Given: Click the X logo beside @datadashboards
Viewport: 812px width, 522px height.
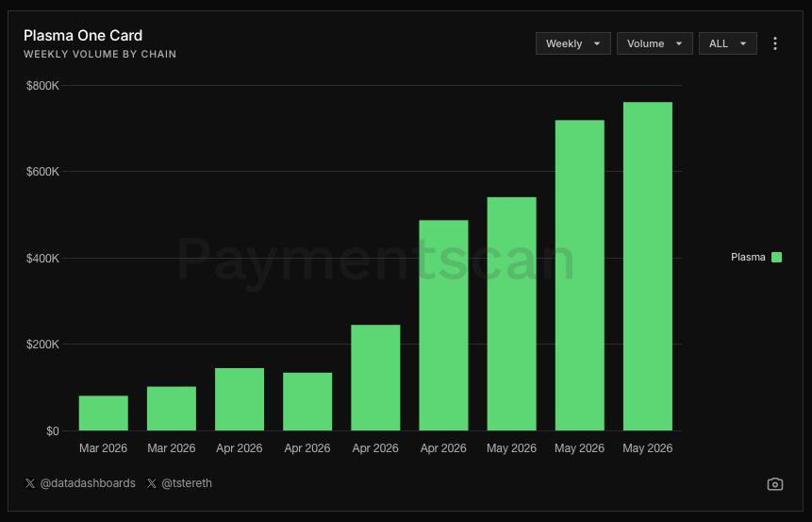Looking at the screenshot, I should click(30, 483).
